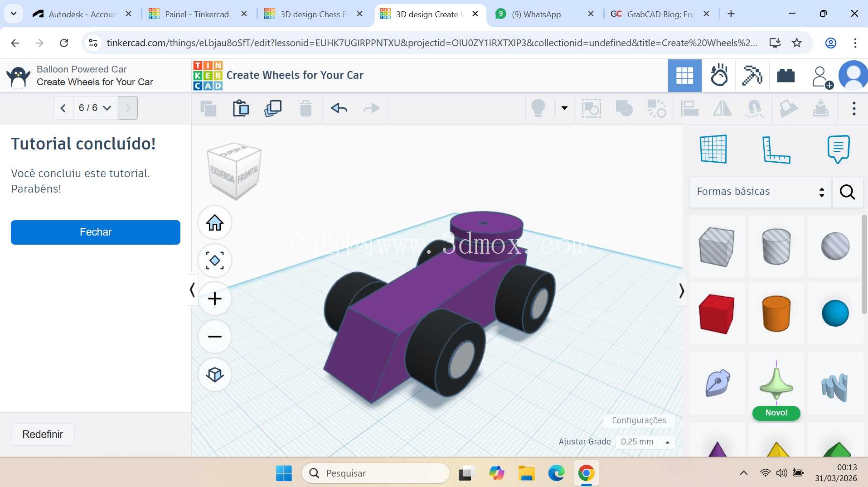This screenshot has width=868, height=487.
Task: Click the Tinkercad logo
Action: pyautogui.click(x=208, y=76)
